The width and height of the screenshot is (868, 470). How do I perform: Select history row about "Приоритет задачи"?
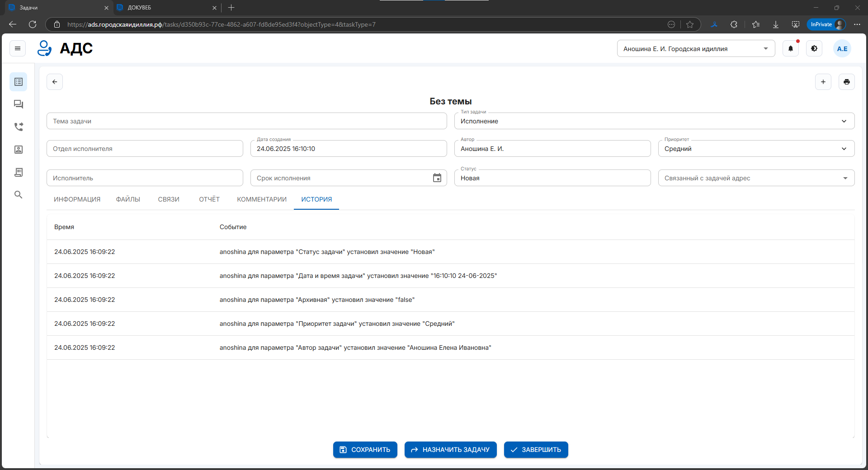[450, 324]
